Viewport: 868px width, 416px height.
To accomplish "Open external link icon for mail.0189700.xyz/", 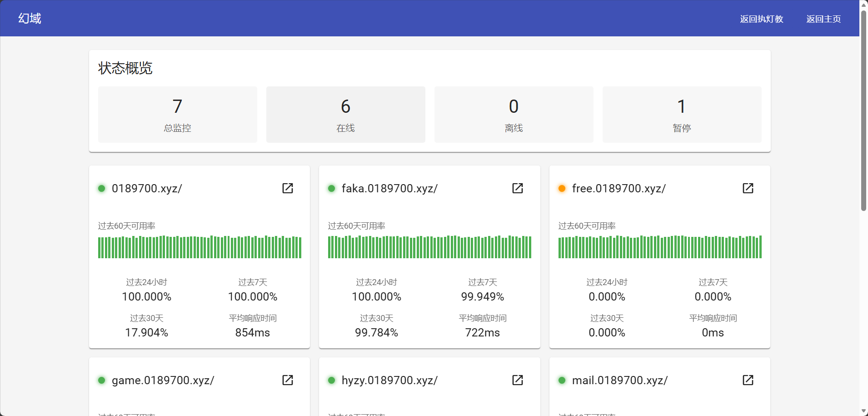I will [x=748, y=380].
